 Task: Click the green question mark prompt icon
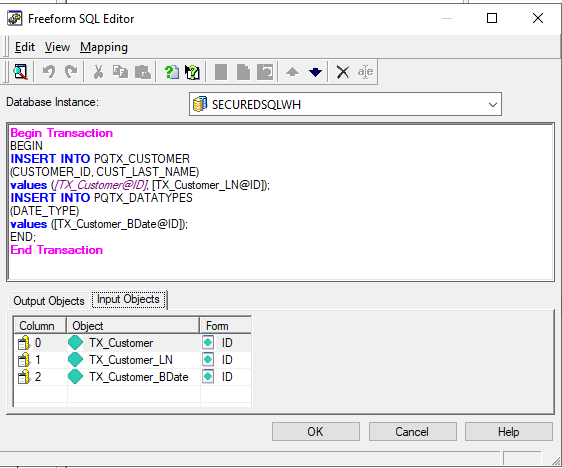point(171,72)
